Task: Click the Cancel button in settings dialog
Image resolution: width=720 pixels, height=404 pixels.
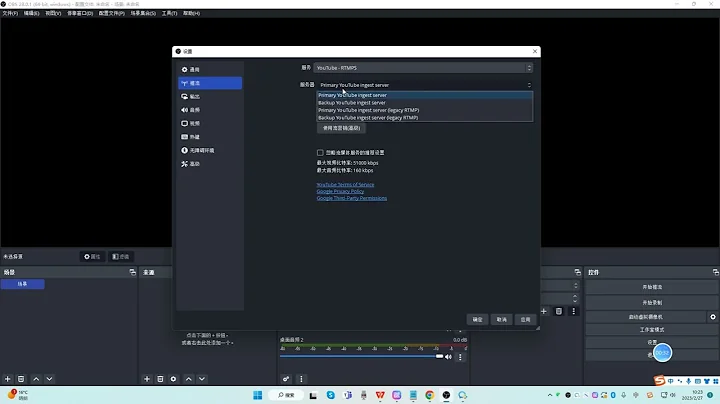Action: click(x=501, y=320)
